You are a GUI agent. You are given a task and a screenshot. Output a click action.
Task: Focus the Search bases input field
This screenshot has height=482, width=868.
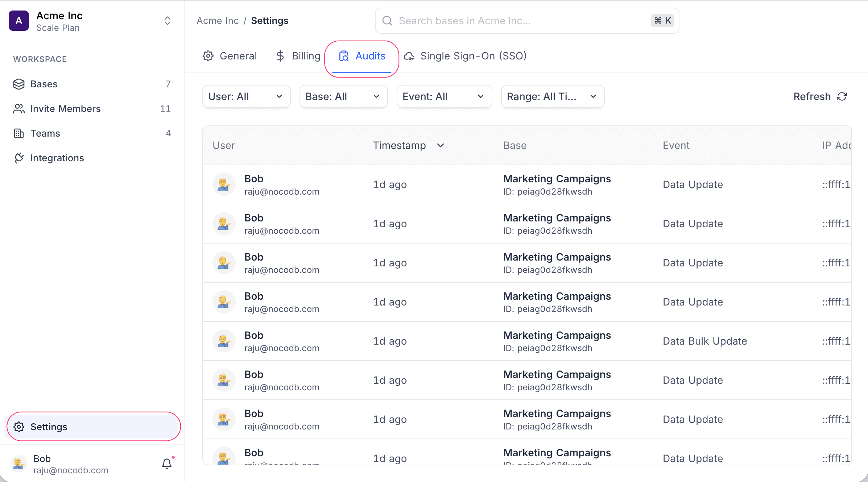[527, 21]
